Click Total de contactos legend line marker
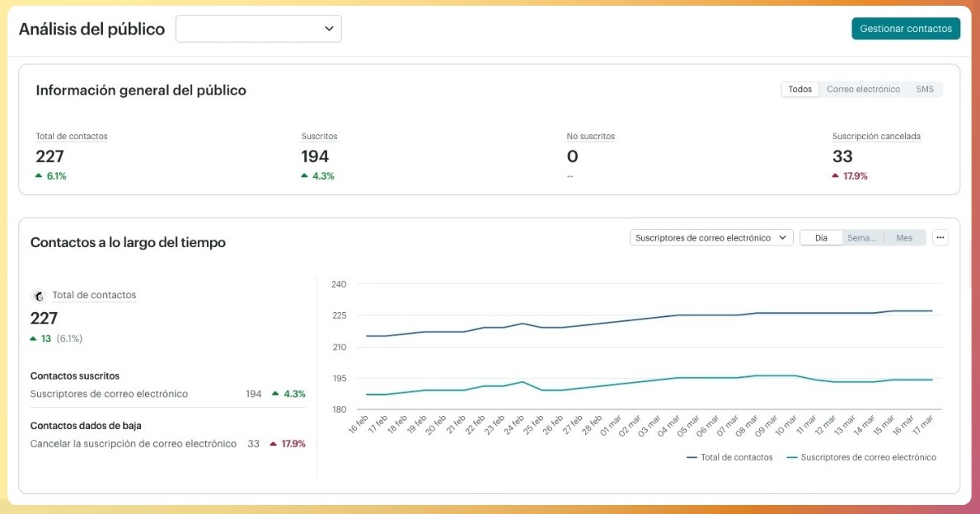 pyautogui.click(x=692, y=457)
